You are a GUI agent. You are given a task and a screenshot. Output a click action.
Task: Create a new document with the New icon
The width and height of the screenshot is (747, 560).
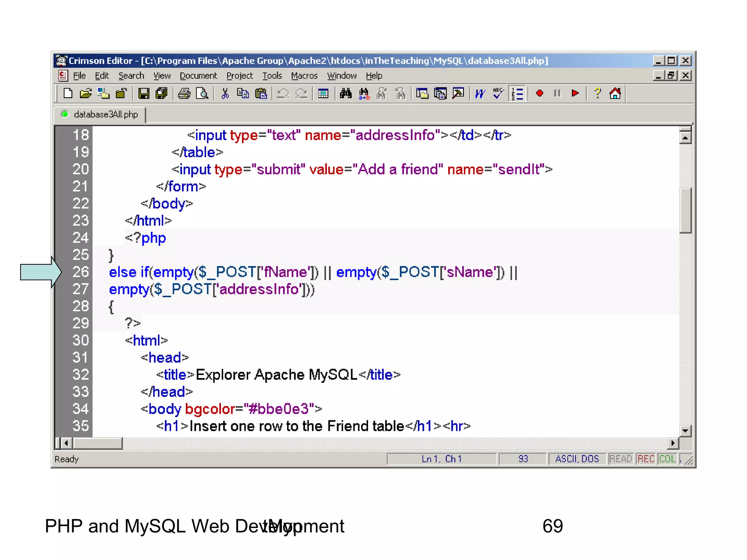click(68, 94)
